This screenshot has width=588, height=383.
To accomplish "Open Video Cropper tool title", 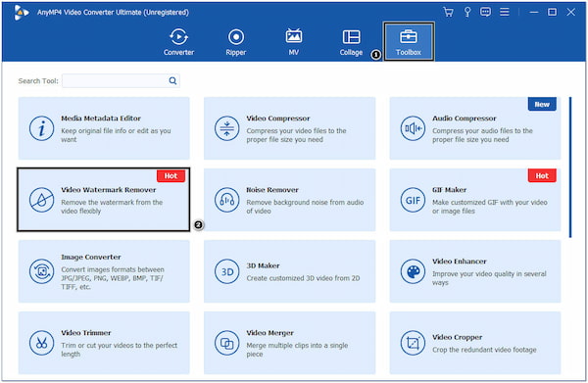I will click(457, 337).
